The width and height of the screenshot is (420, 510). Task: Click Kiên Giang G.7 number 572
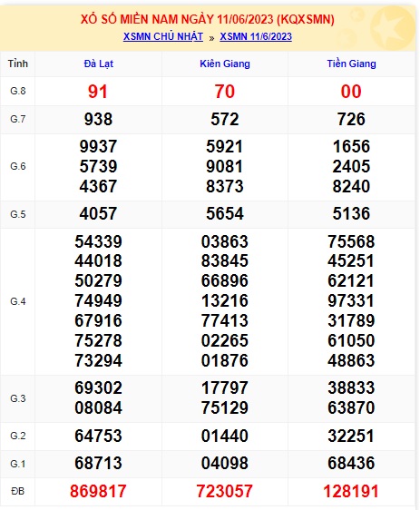pyautogui.click(x=225, y=119)
